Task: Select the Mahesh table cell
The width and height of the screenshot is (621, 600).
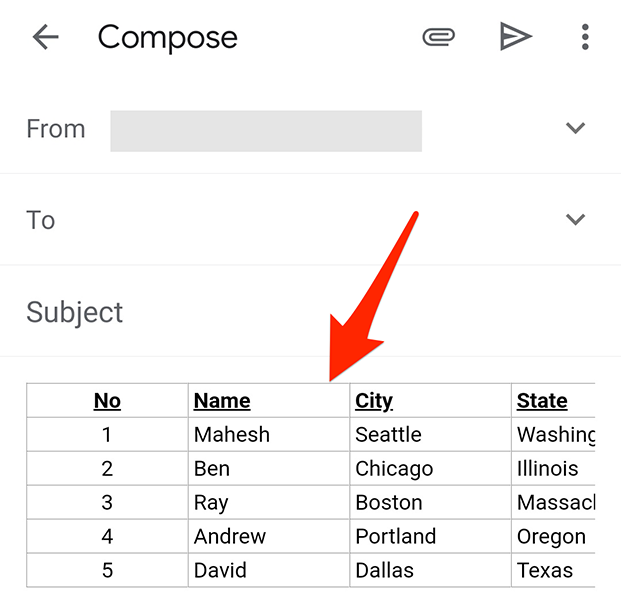Action: [232, 435]
